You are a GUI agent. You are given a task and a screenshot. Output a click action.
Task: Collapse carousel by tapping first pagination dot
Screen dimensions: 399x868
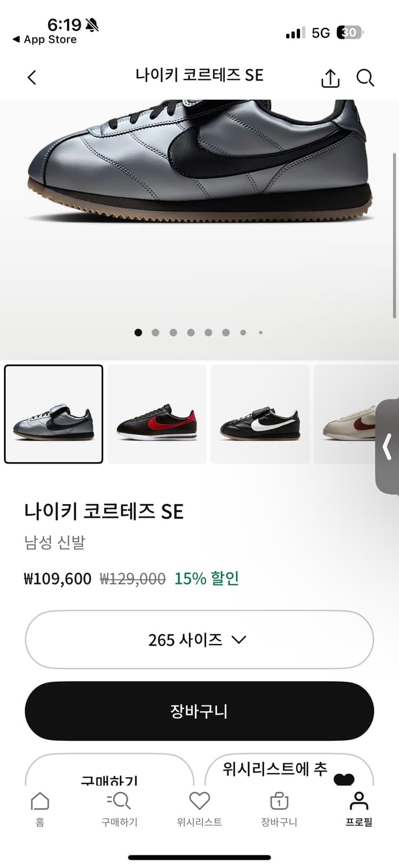tap(138, 332)
